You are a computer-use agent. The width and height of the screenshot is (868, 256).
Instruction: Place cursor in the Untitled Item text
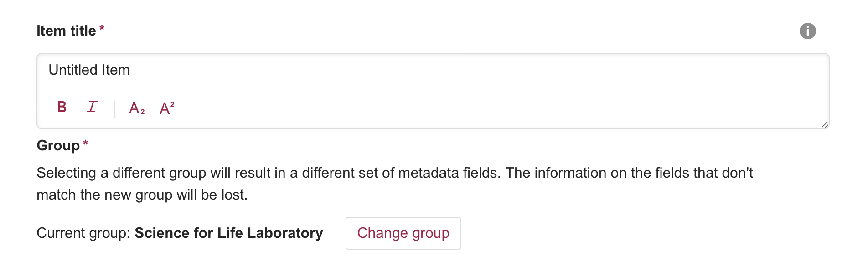pyautogui.click(x=89, y=70)
